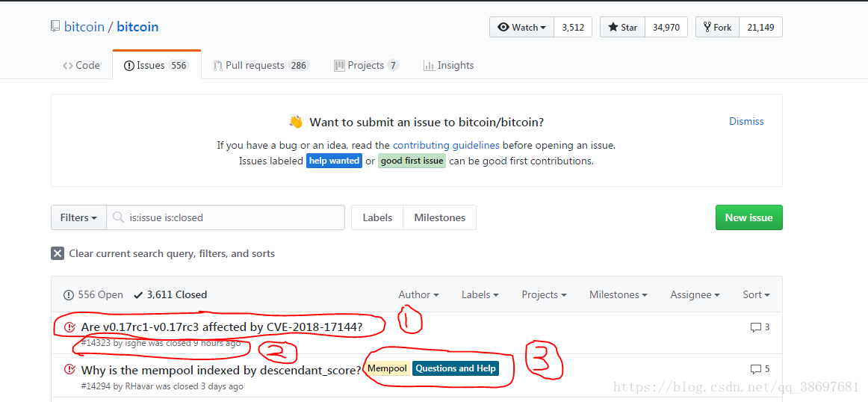868x402 pixels.
Task: Click the Code brackets icon
Action: (67, 65)
